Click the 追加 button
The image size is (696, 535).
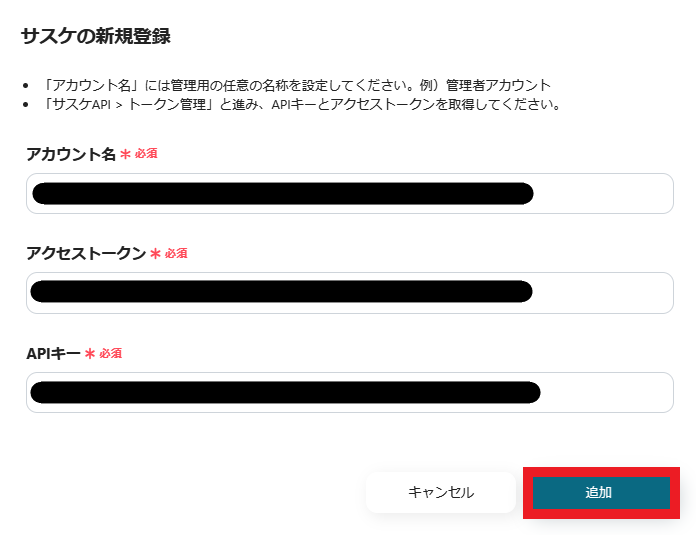point(599,492)
